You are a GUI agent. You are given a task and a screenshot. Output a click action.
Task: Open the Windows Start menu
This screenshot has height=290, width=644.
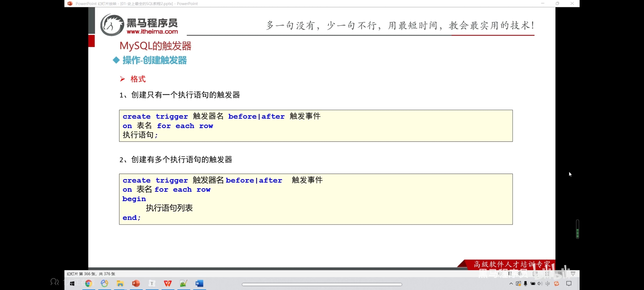72,283
